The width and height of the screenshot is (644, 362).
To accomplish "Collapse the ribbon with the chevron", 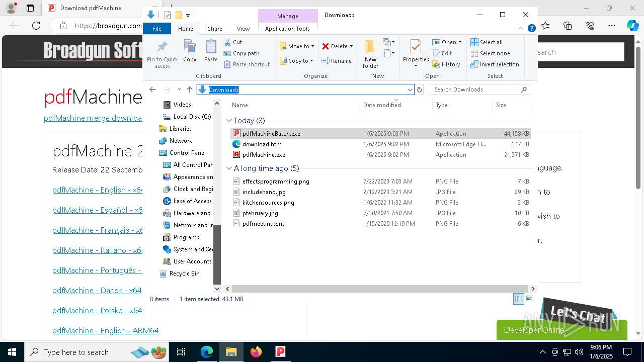I will [521, 29].
